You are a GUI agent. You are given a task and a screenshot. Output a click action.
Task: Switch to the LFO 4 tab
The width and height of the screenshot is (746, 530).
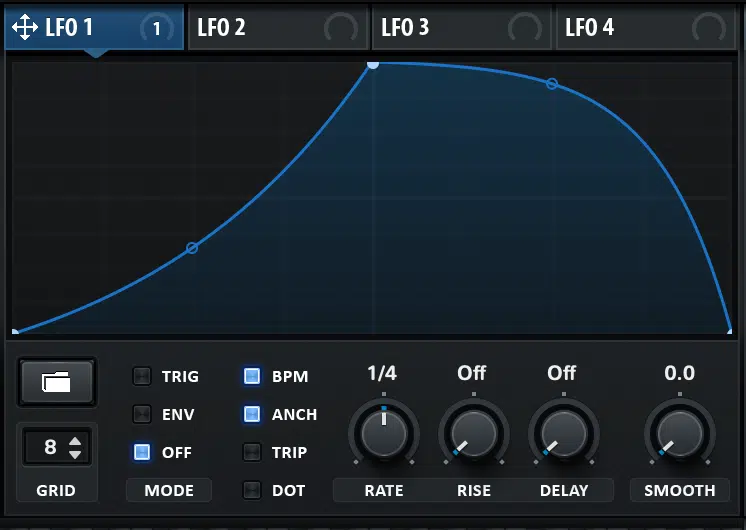tap(646, 27)
